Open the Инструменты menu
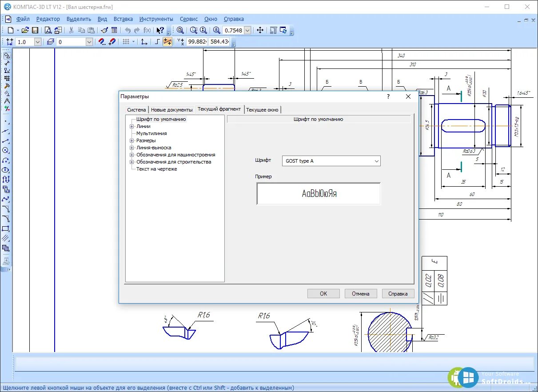Viewport: 538px width, 392px height. click(156, 19)
